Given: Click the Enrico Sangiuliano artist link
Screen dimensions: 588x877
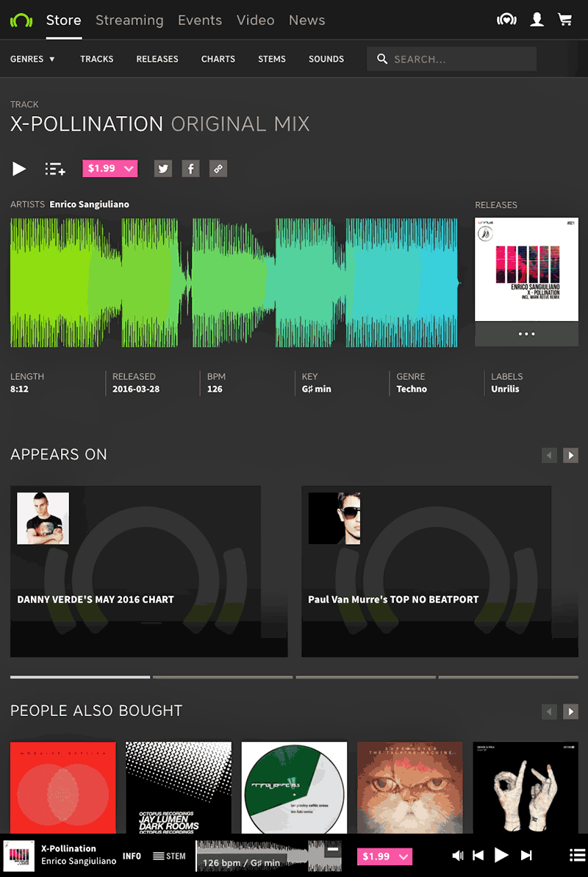Looking at the screenshot, I should tap(90, 204).
